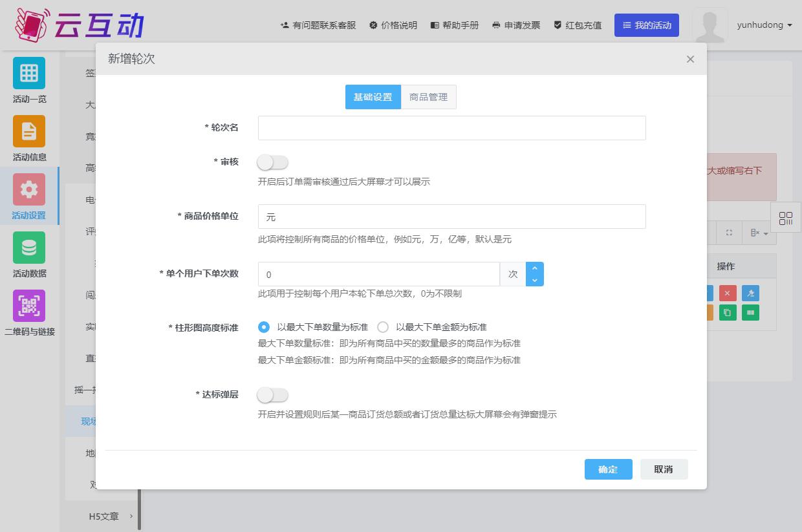
Task: Select 以最大下单金额为标准 radio option
Action: 383,327
